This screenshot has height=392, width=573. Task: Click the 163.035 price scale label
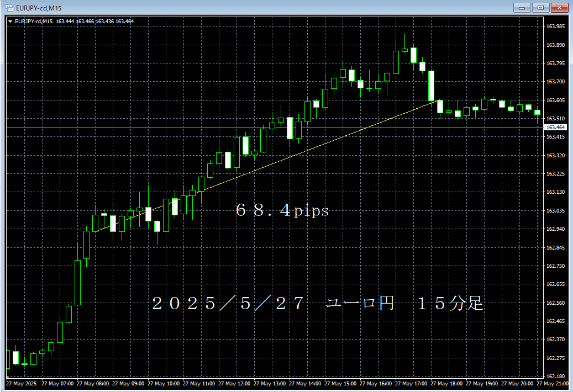pyautogui.click(x=556, y=210)
